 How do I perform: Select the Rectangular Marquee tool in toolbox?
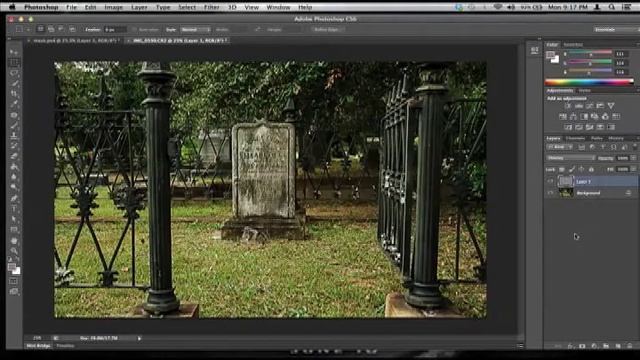point(14,62)
